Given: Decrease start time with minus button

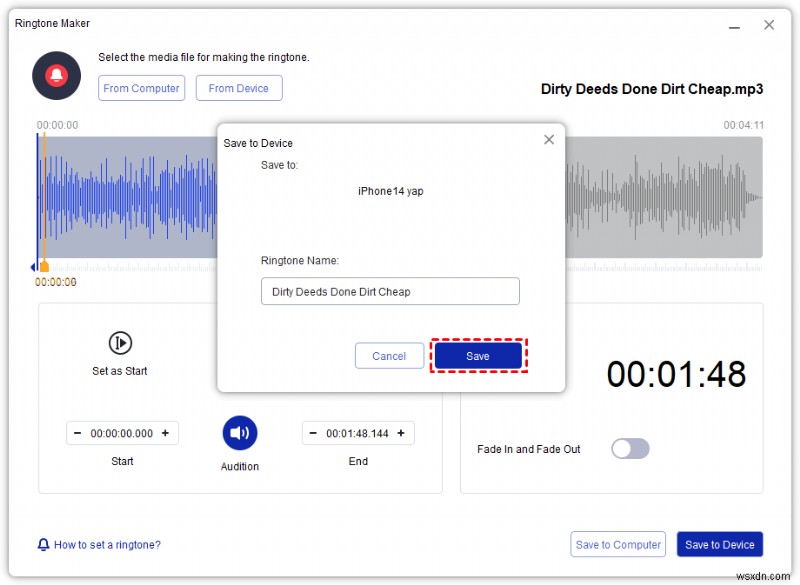Looking at the screenshot, I should (x=78, y=433).
